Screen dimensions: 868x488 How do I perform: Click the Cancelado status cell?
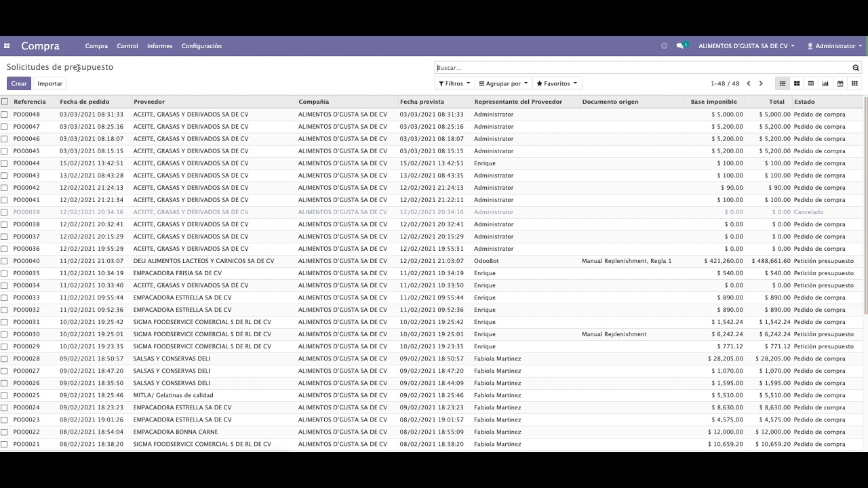tap(808, 212)
